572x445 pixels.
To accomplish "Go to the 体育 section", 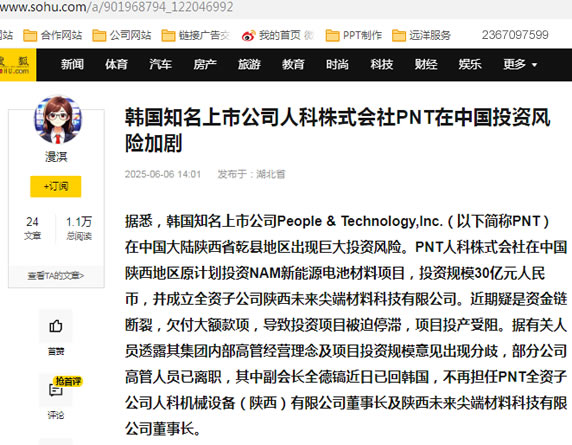I will pos(116,65).
